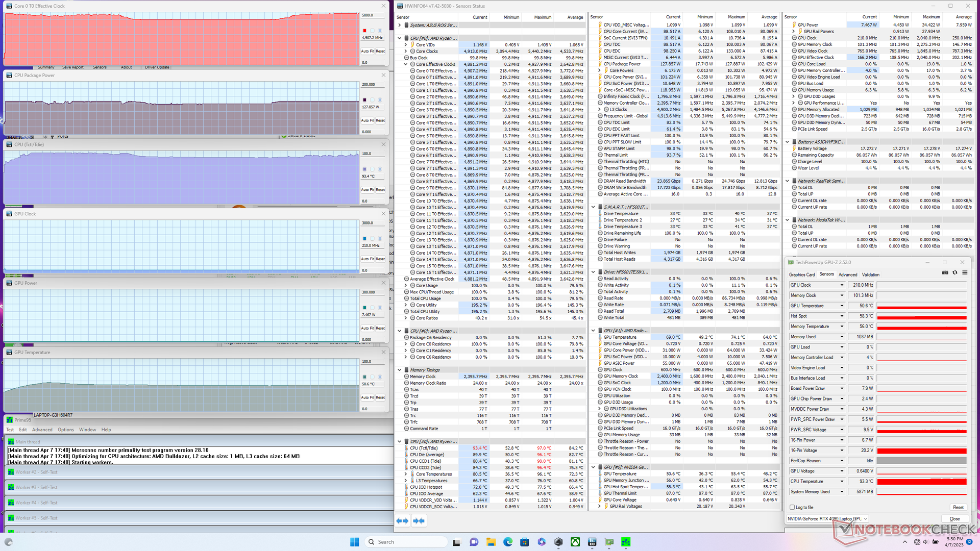The height and width of the screenshot is (551, 980).
Task: Open Microsoft Edge from the taskbar
Action: click(507, 542)
